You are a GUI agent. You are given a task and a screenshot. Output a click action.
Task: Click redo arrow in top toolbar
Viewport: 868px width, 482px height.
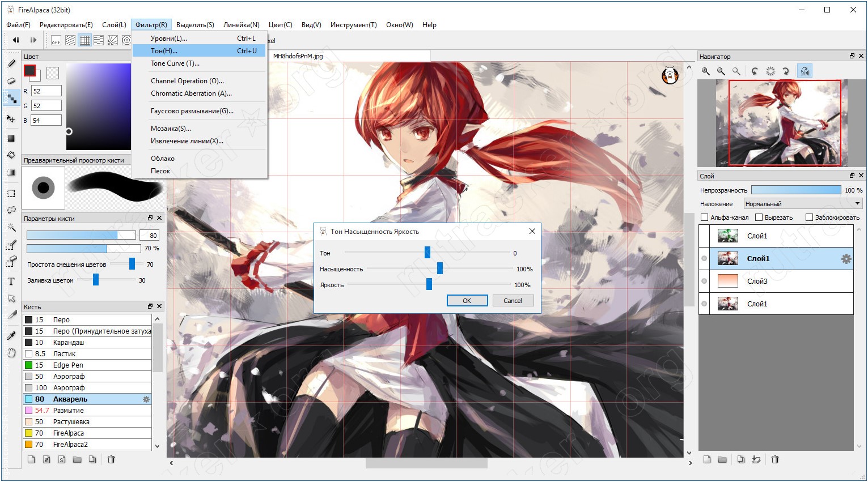tap(33, 40)
